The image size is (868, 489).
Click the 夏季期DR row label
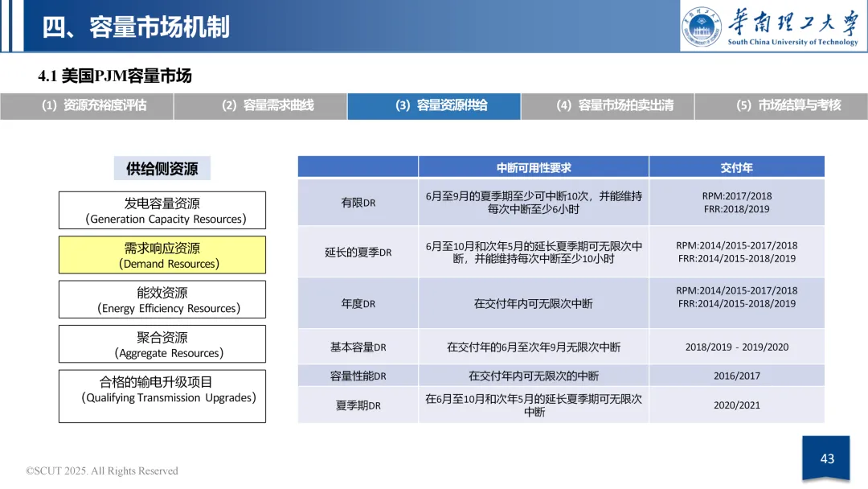coord(358,405)
